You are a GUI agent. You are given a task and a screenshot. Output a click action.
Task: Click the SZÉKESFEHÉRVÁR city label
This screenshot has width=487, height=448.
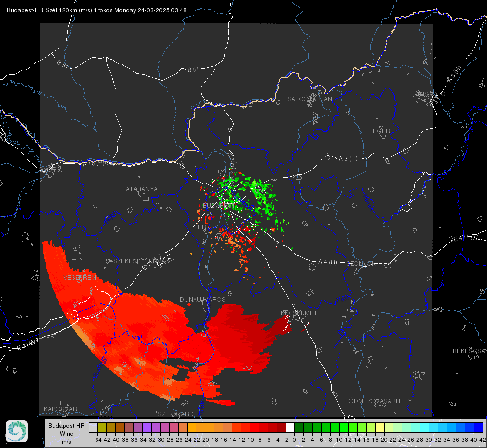142,261
